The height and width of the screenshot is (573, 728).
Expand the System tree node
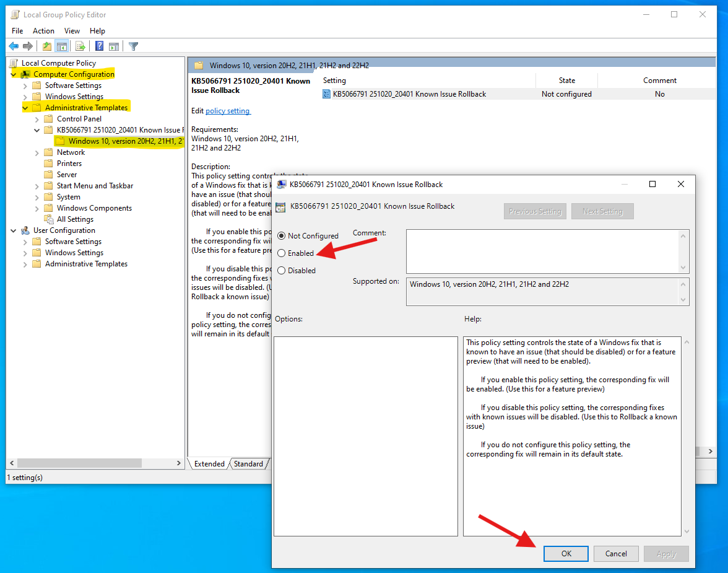pyautogui.click(x=36, y=196)
